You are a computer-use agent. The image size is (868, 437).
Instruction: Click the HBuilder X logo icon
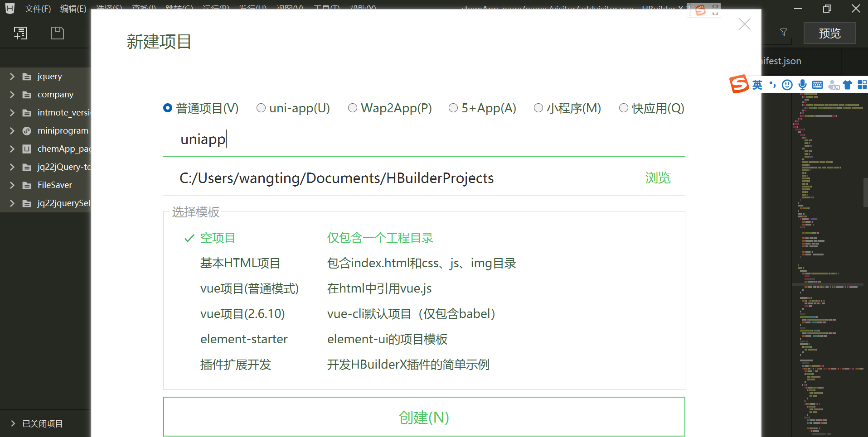(x=10, y=8)
